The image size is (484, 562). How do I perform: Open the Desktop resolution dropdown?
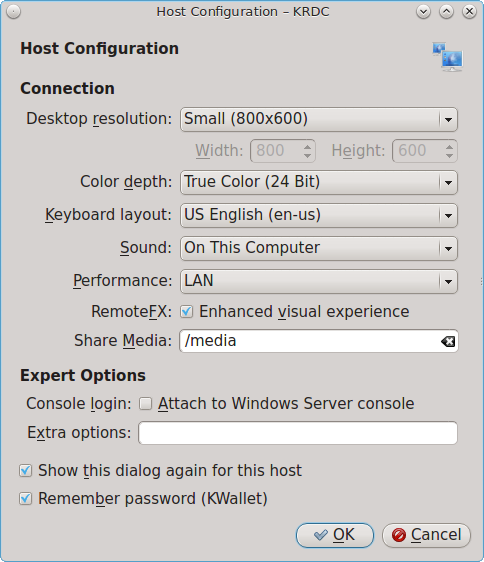coord(319,119)
